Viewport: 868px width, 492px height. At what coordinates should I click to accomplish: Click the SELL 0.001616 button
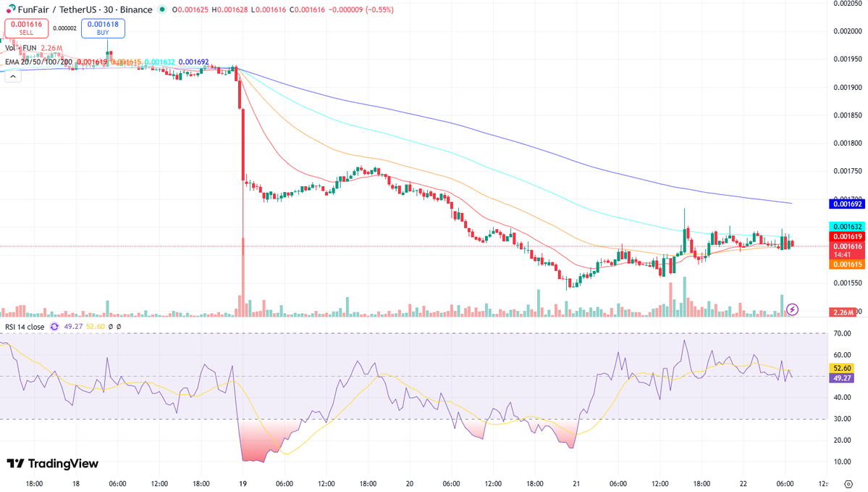[26, 28]
